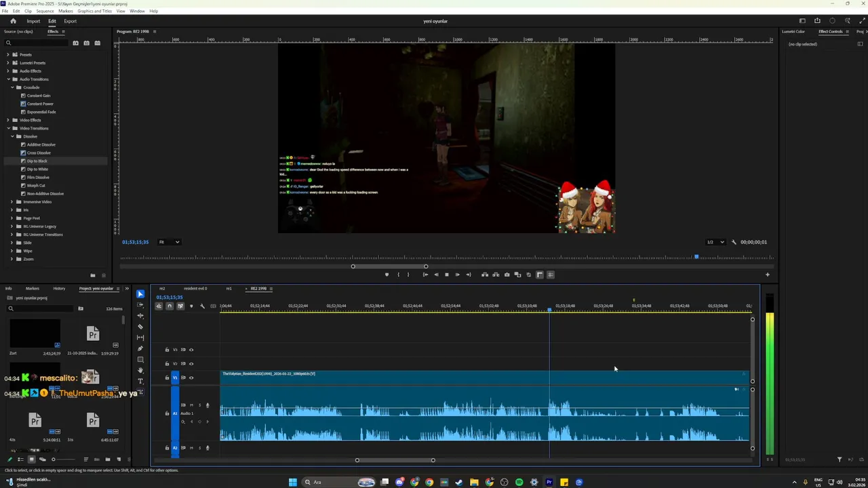Select the Constant Power transition
Viewport: 868px width, 488px height.
click(x=40, y=104)
